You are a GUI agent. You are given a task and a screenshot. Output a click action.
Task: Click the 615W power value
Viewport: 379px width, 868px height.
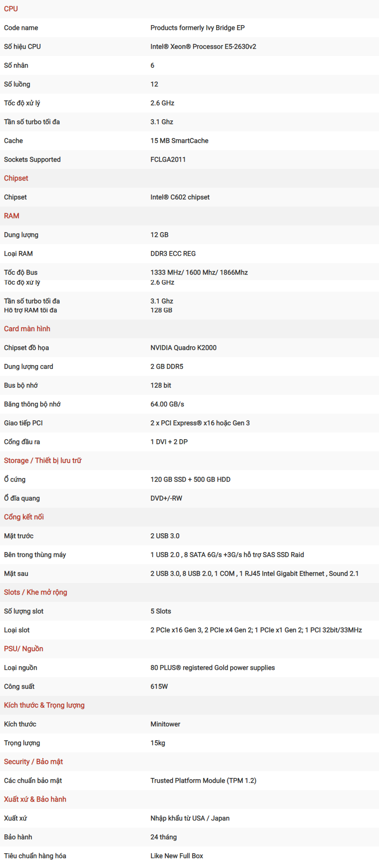tap(159, 687)
